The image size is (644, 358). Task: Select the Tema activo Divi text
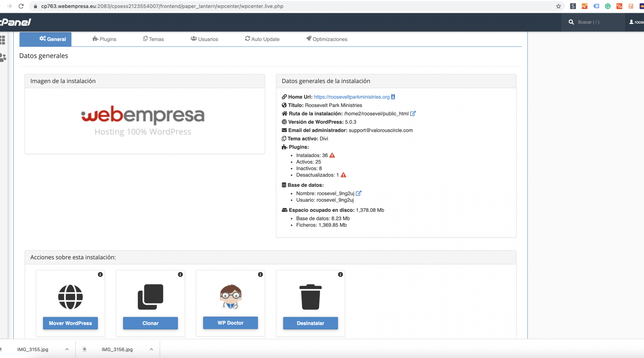tap(308, 139)
